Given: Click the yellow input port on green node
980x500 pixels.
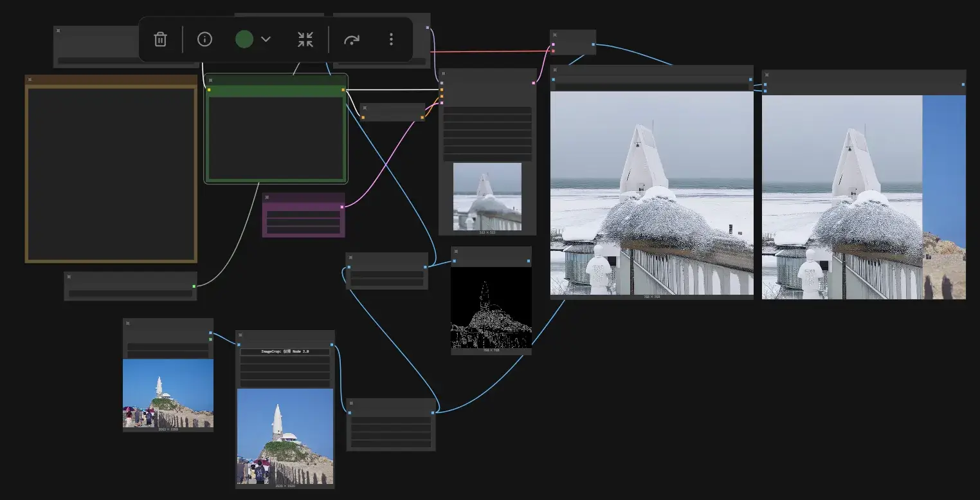Looking at the screenshot, I should 209,90.
